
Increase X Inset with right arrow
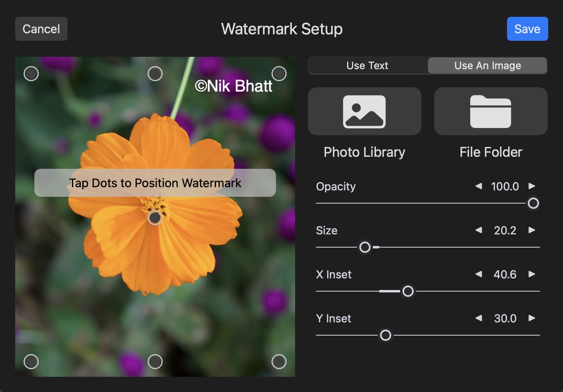532,274
